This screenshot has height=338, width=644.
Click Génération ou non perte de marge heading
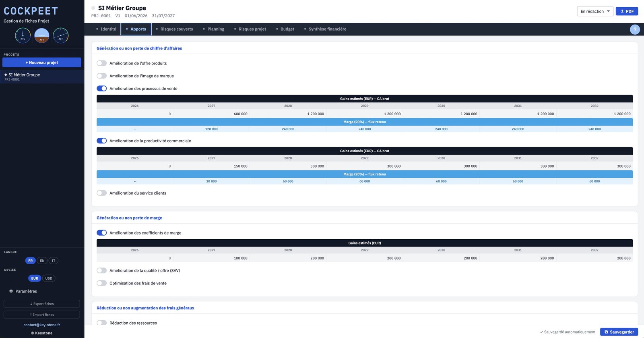tap(129, 218)
